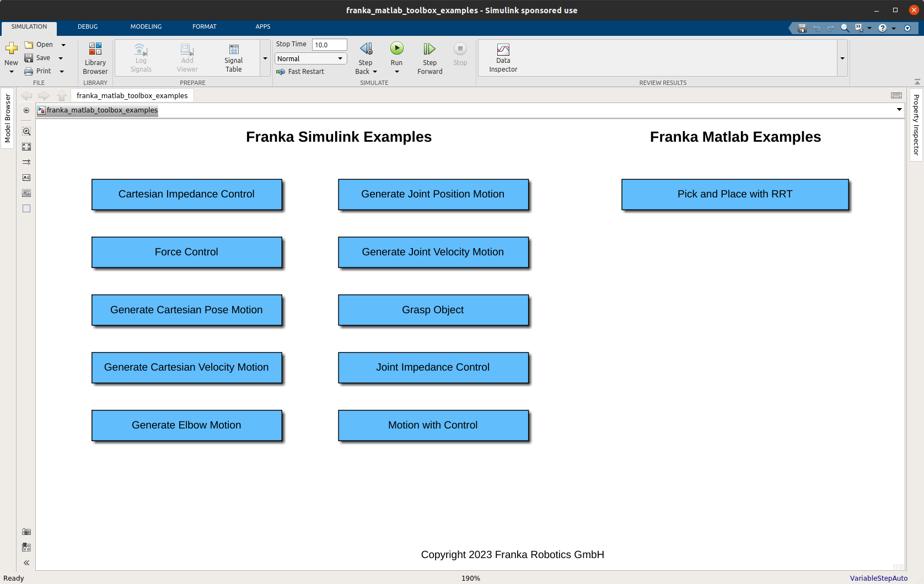924x584 pixels.
Task: Click the Fit to View icon
Action: [x=26, y=147]
